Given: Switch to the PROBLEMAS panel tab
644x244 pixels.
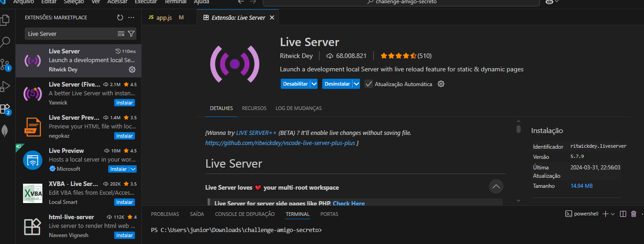Looking at the screenshot, I should (165, 214).
